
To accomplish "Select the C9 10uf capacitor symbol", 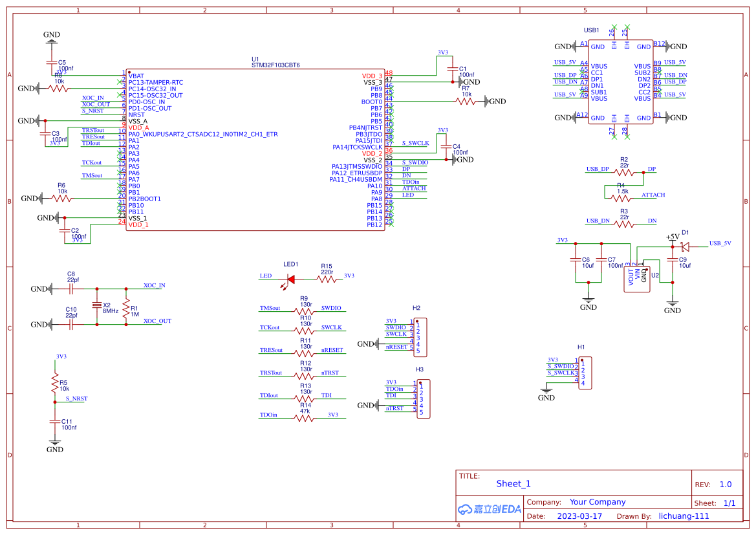I will pyautogui.click(x=673, y=259).
